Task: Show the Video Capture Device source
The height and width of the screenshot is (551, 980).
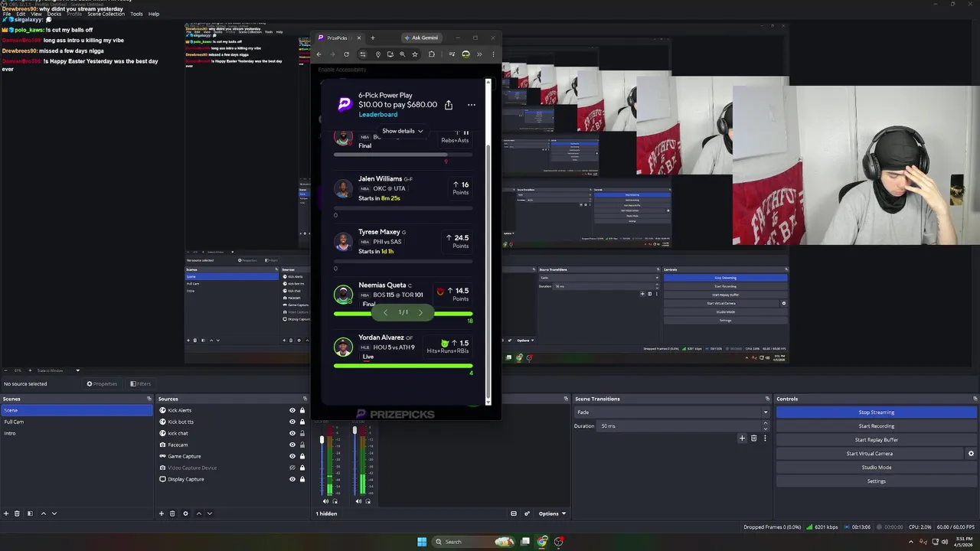Action: click(x=292, y=468)
